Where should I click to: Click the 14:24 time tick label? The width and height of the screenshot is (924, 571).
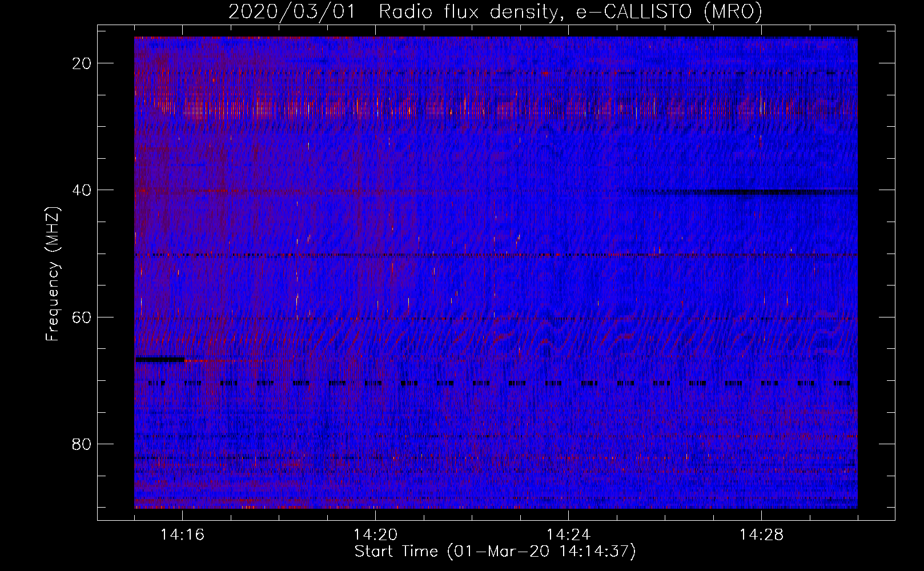pyautogui.click(x=569, y=535)
